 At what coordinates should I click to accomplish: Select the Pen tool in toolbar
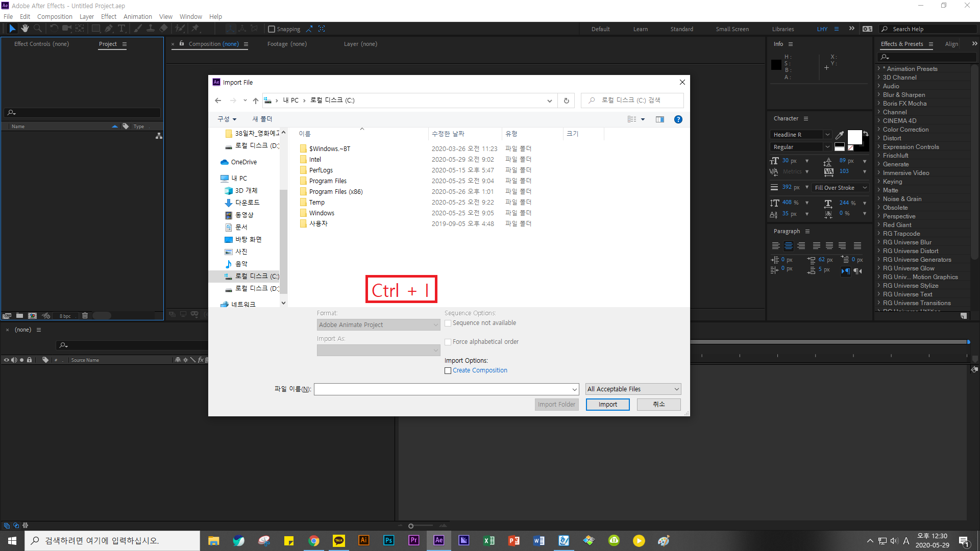(108, 29)
